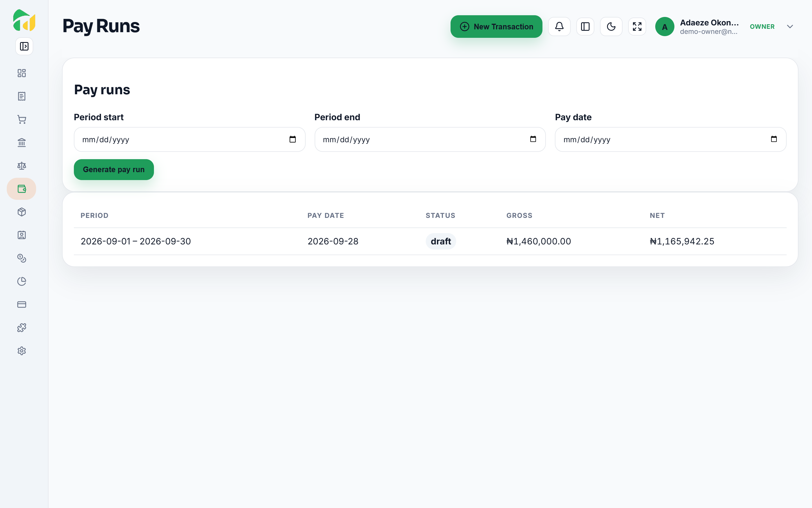The image size is (812, 508).
Task: Click the PERIOD column header
Action: coord(94,215)
